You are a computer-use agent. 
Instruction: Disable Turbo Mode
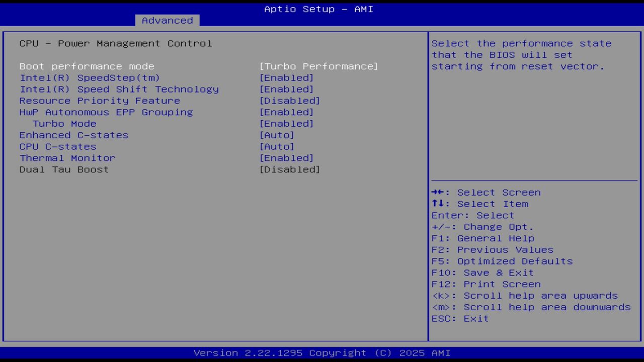tap(64, 123)
